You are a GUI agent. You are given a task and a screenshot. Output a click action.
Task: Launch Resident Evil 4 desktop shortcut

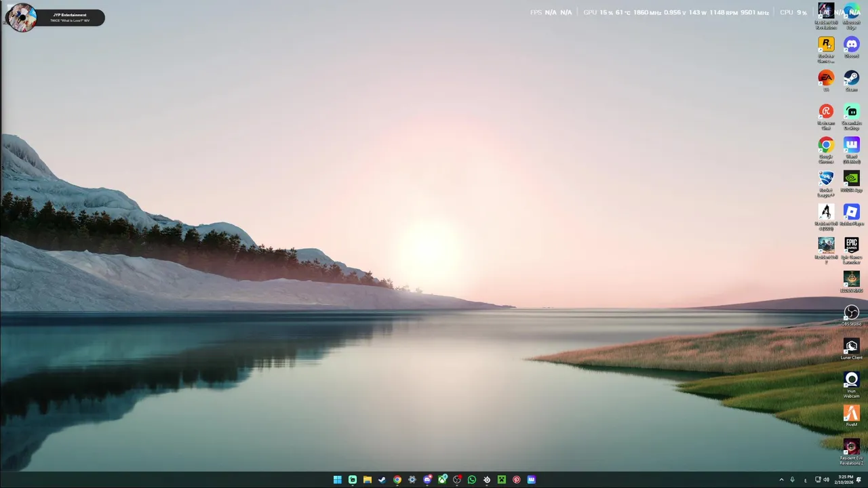point(826,218)
